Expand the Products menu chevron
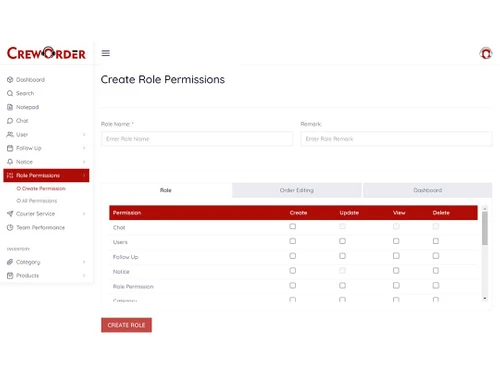The height and width of the screenshot is (375, 500). [x=84, y=276]
